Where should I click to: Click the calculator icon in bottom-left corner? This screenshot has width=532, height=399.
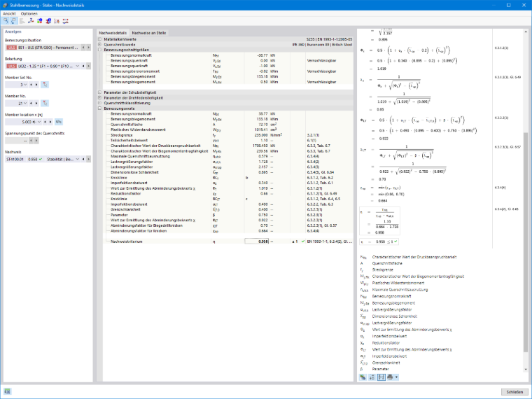7,391
